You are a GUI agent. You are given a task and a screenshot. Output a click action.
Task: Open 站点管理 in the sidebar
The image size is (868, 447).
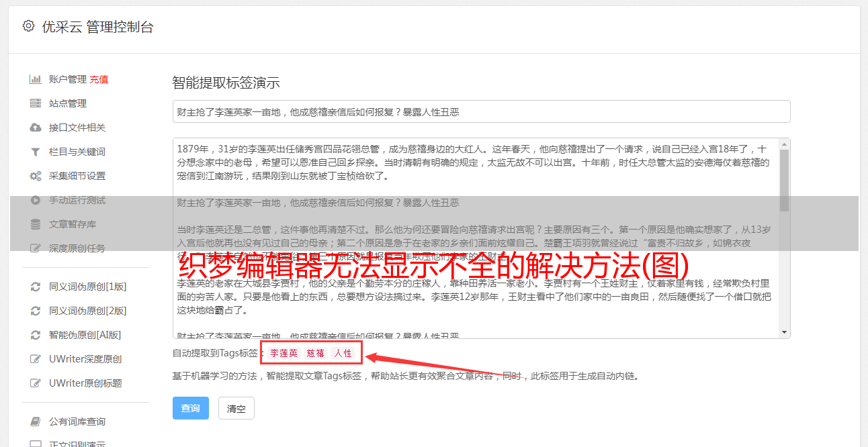(68, 103)
